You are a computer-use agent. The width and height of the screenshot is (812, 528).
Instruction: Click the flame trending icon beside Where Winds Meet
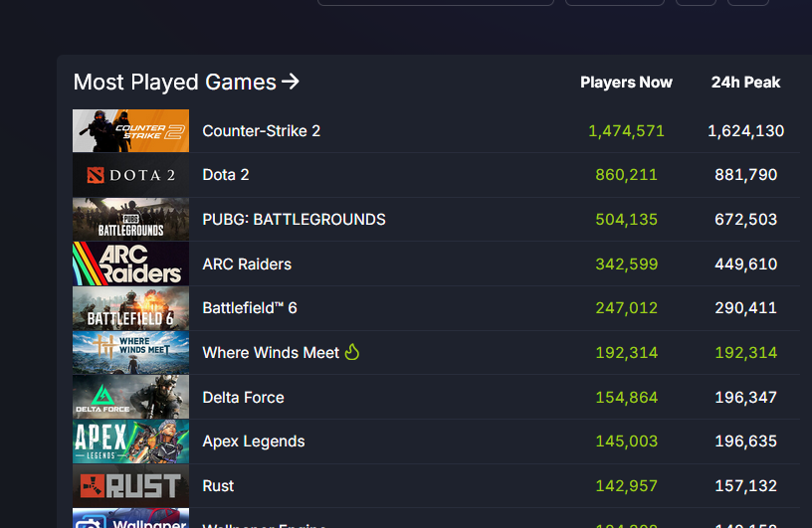tap(351, 352)
